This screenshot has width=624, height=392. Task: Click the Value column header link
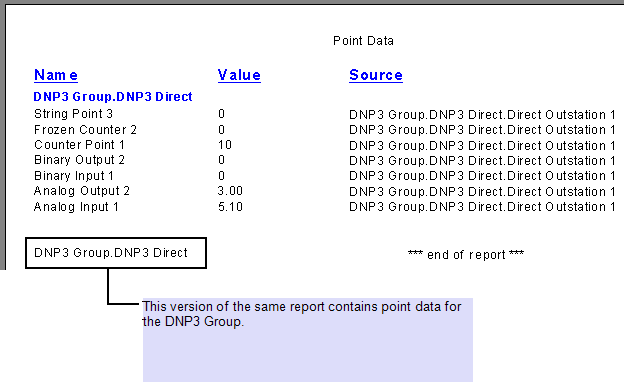239,75
